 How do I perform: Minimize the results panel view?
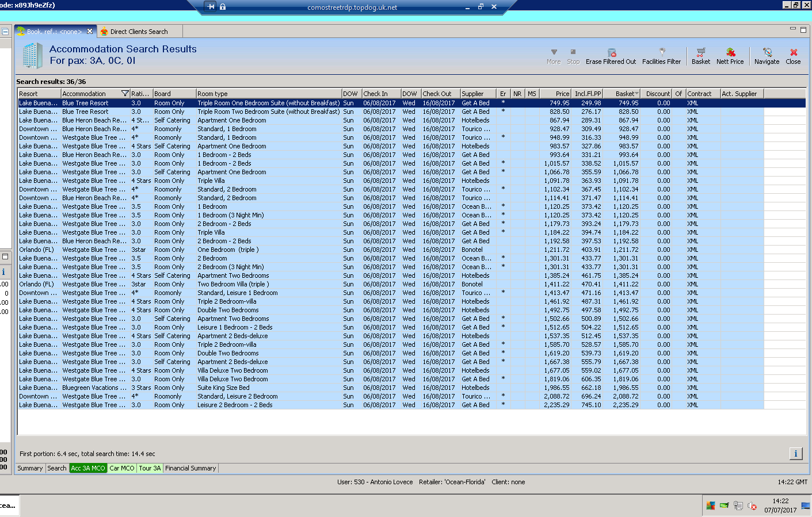(x=793, y=29)
